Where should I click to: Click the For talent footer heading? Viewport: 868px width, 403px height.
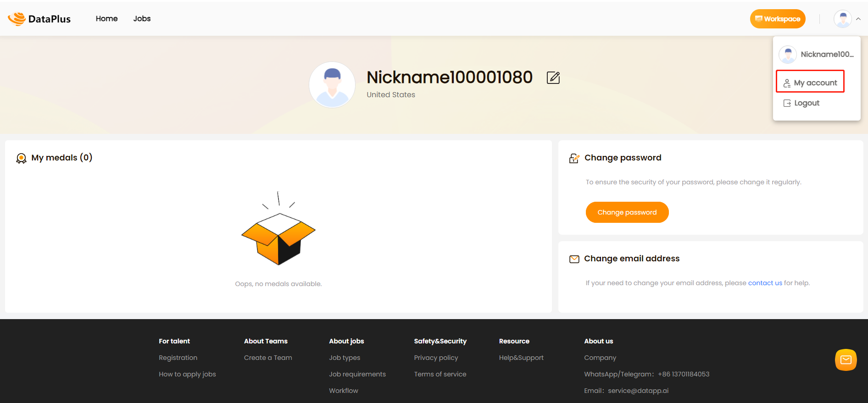(174, 341)
